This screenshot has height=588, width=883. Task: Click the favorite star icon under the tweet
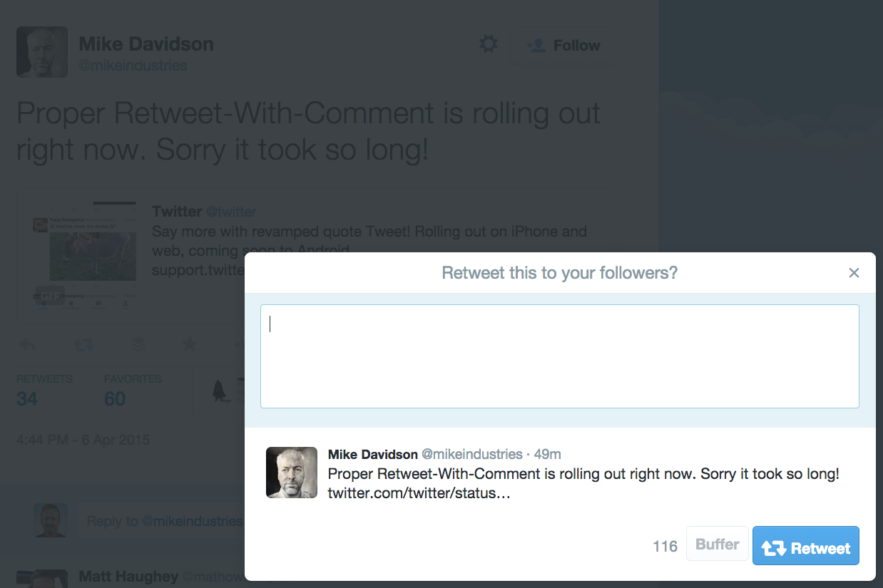[189, 344]
